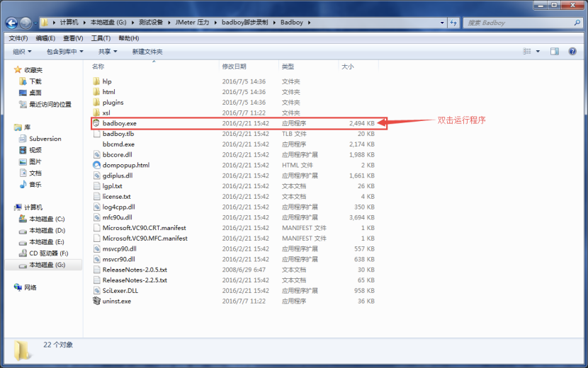Select the ReleaseNotes-2.2.5.txt file

tap(135, 280)
